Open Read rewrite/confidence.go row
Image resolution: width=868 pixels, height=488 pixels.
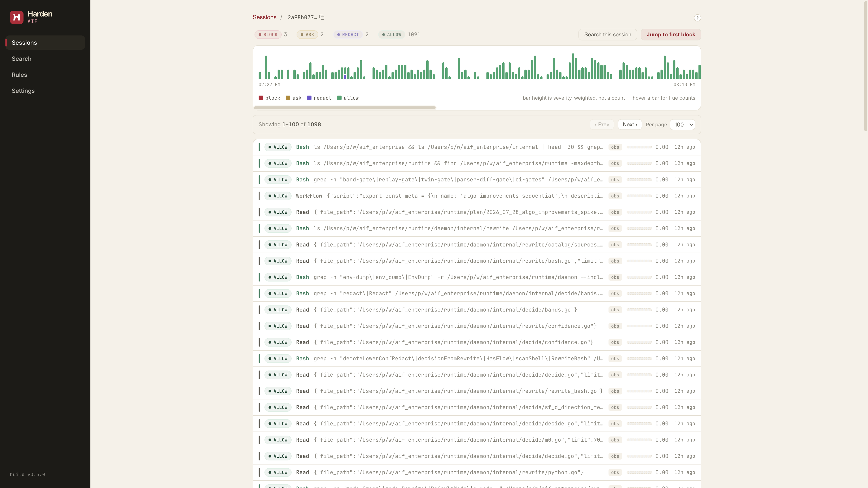pos(477,326)
